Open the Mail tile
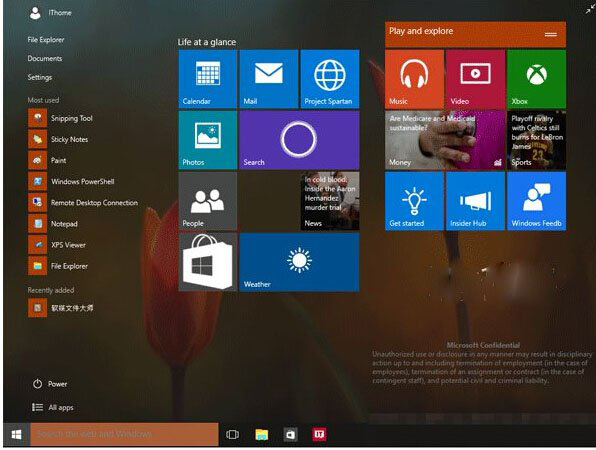Screen dimensions: 596x450 [x=269, y=79]
